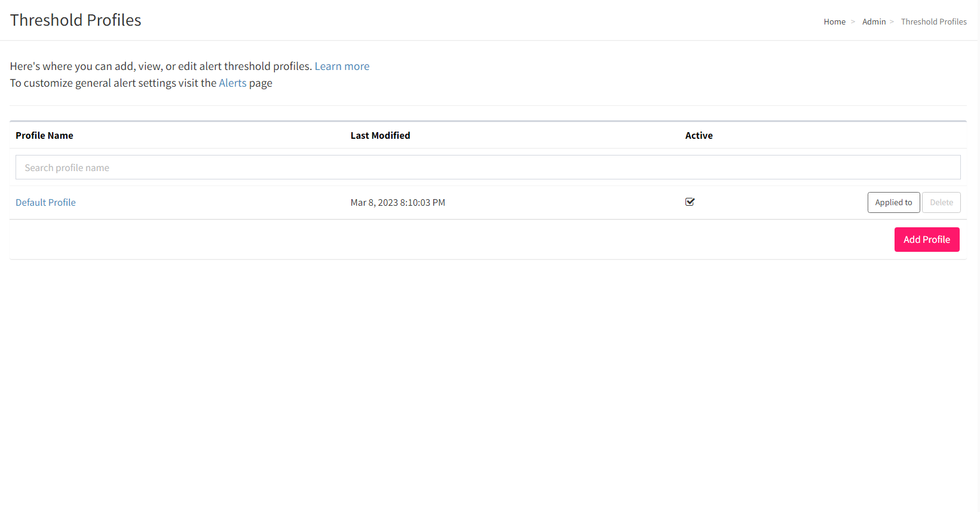Click the arrow separator after Admin
Screen dimensions: 980x512
click(892, 22)
